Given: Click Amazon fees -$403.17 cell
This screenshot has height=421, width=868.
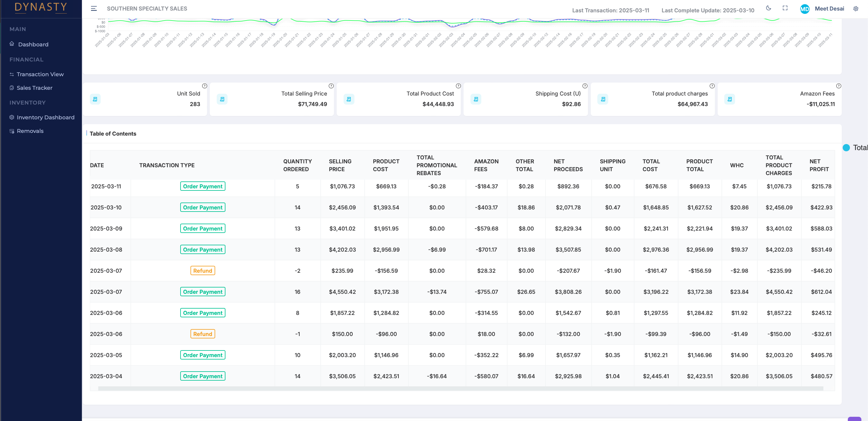Looking at the screenshot, I should tap(486, 207).
